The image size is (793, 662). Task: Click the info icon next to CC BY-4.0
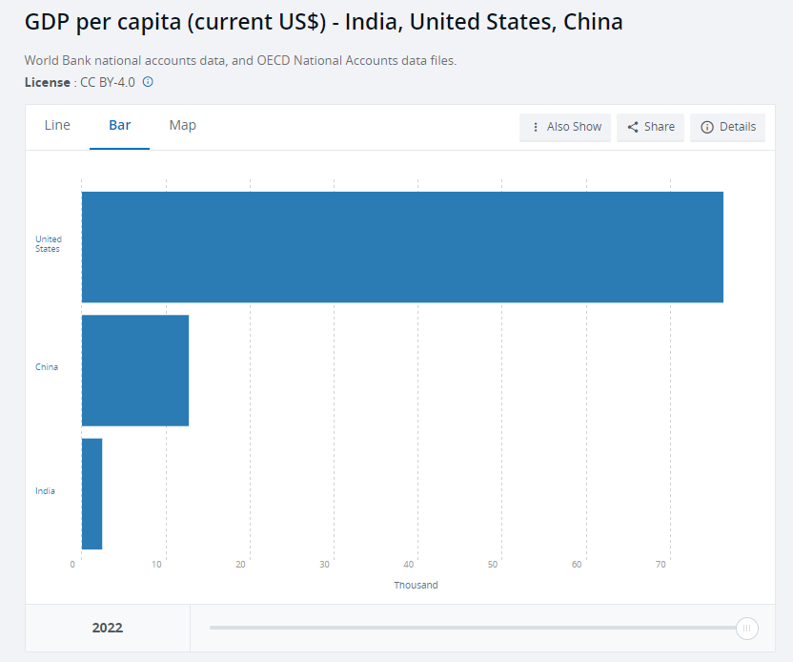click(x=148, y=82)
